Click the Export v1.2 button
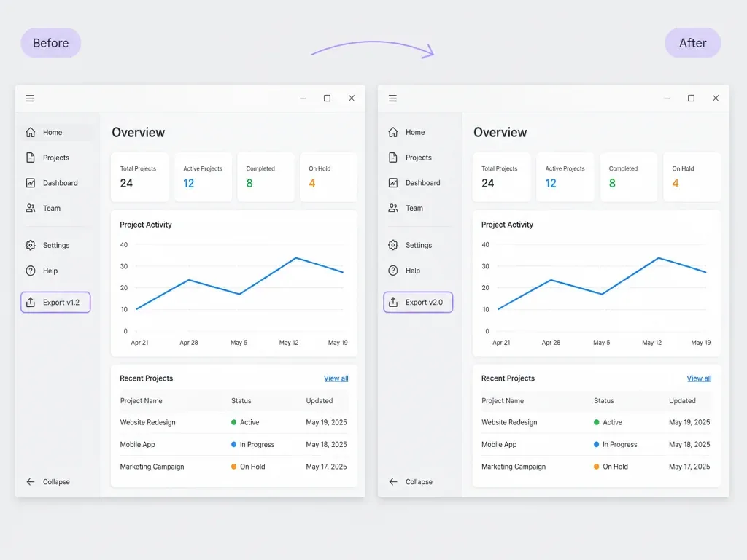This screenshot has height=560, width=747. coord(55,303)
